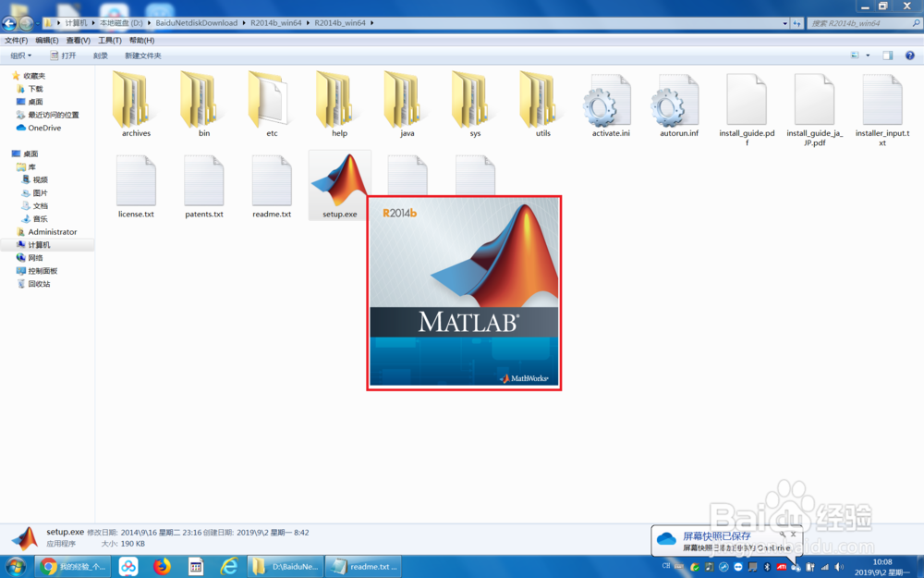924x578 pixels.
Task: Open the archives folder
Action: [136, 105]
